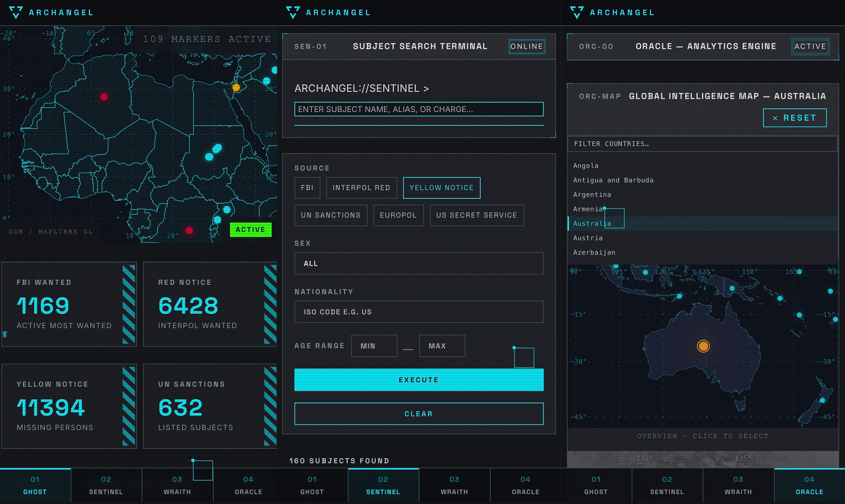This screenshot has height=504, width=845.
Task: Open 04 ORACLE tab in middle panel
Action: point(525,486)
